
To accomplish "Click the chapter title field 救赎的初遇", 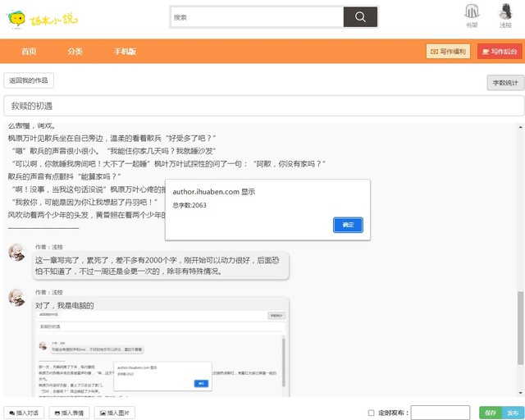I will pos(262,106).
